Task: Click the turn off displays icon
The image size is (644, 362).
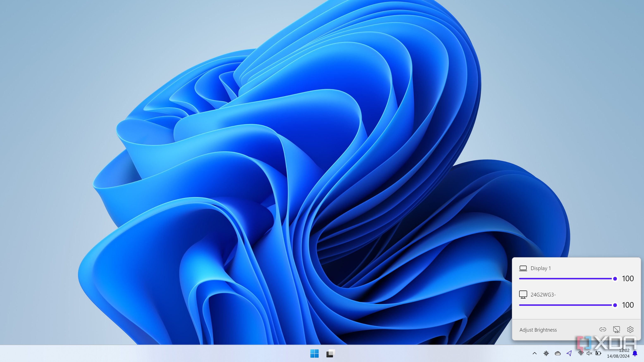Action: coord(617,329)
